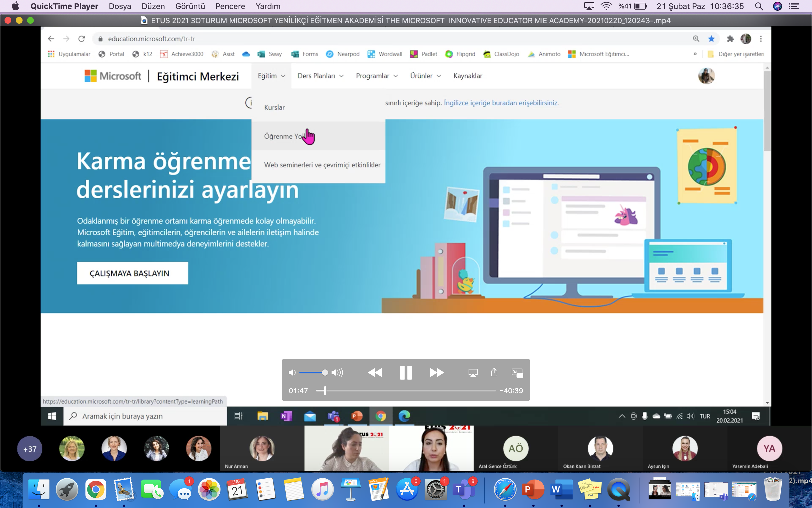Click the Siri icon in menu bar

click(777, 6)
